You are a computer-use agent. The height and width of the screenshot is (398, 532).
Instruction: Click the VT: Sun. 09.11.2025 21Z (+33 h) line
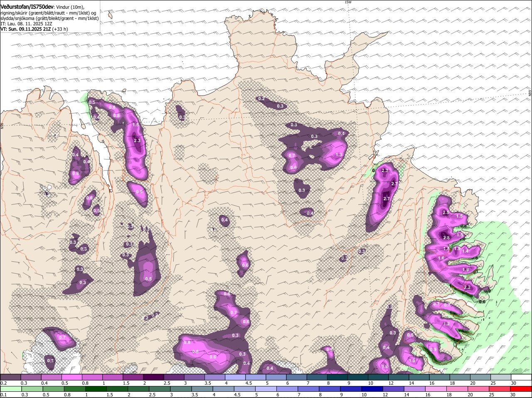[x=34, y=29]
